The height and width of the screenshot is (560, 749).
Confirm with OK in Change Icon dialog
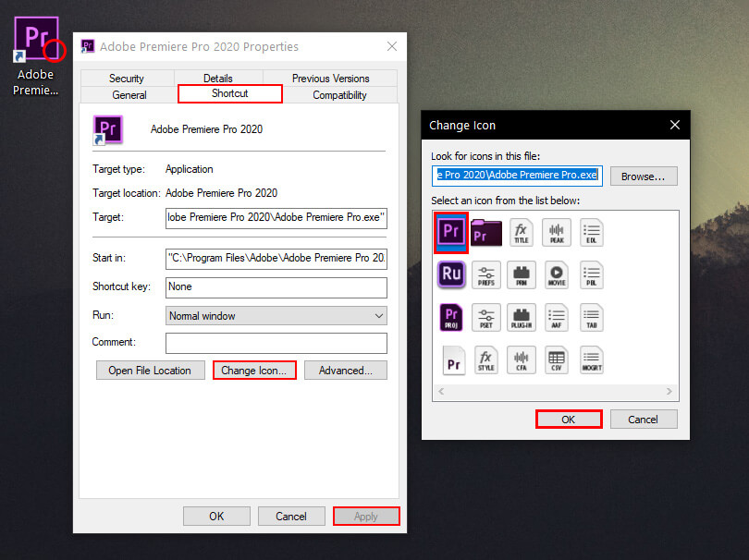[x=569, y=420]
